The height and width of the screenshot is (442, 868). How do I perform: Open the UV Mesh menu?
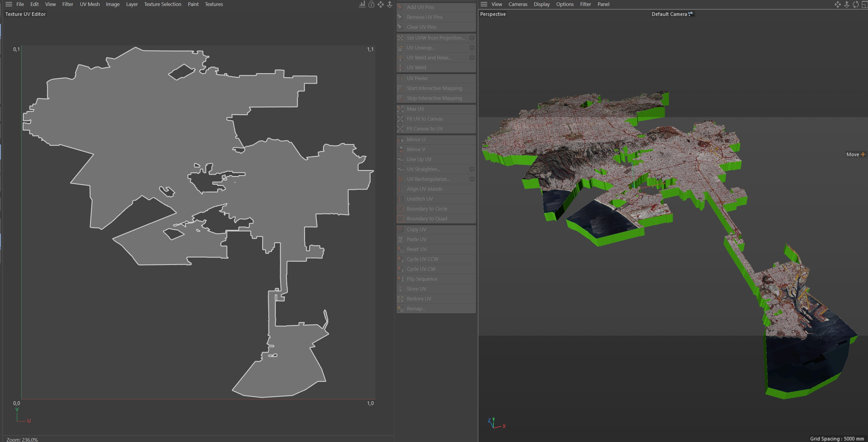90,4
